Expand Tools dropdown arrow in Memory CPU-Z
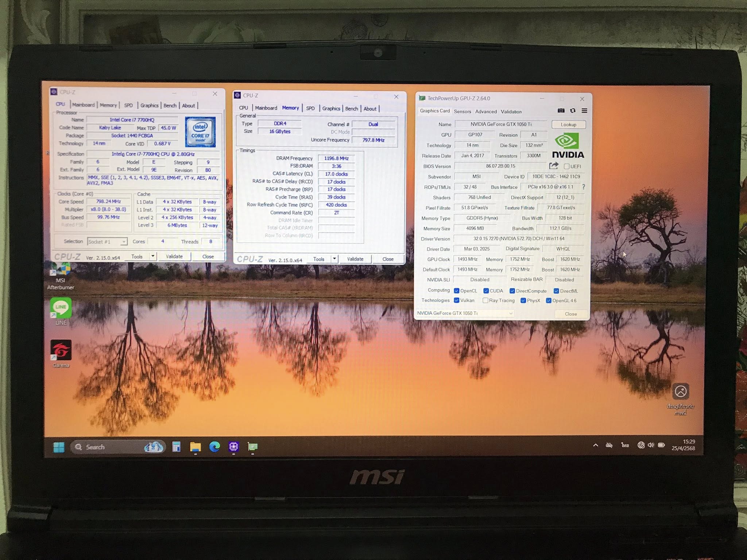The width and height of the screenshot is (747, 560). tap(334, 259)
